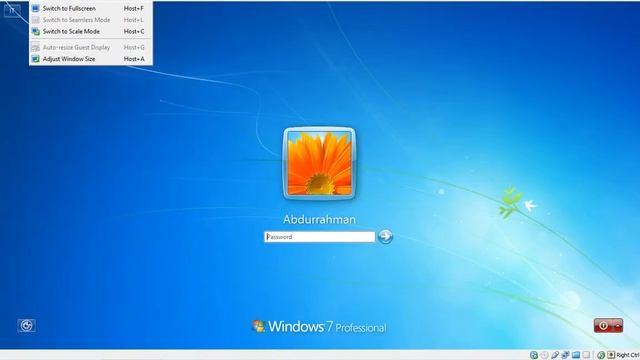Expand shut down options arrow

(x=618, y=326)
